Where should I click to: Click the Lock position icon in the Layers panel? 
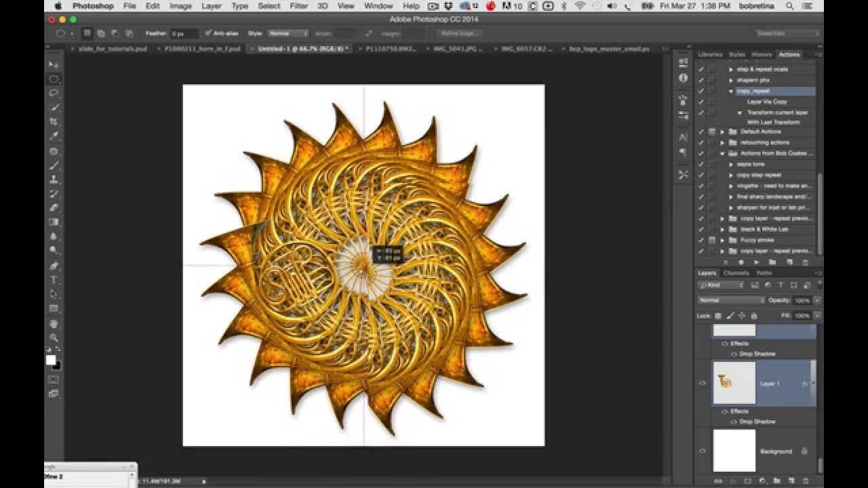[742, 316]
